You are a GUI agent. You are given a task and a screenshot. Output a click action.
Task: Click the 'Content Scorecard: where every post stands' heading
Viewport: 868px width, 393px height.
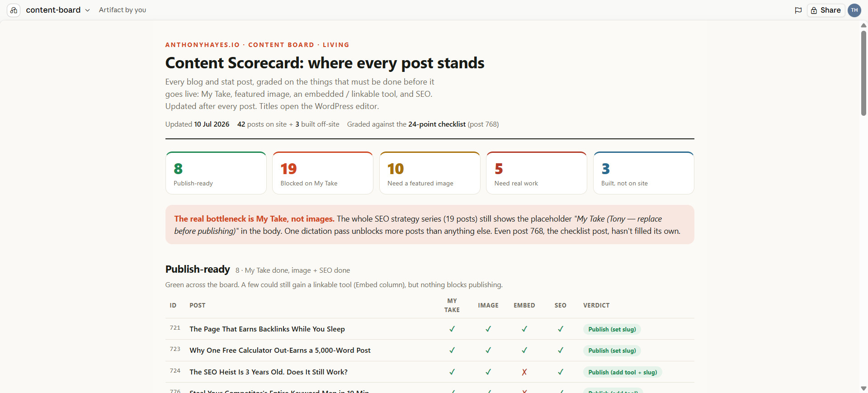[x=325, y=63]
